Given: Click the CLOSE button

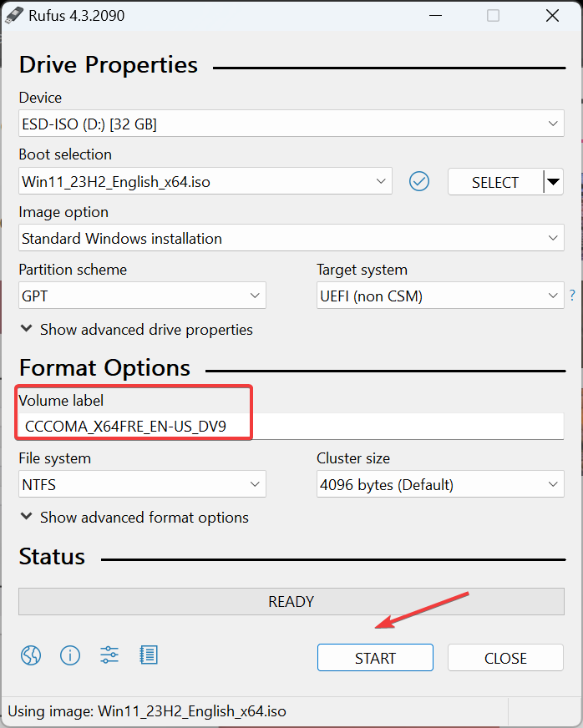Looking at the screenshot, I should tap(505, 658).
